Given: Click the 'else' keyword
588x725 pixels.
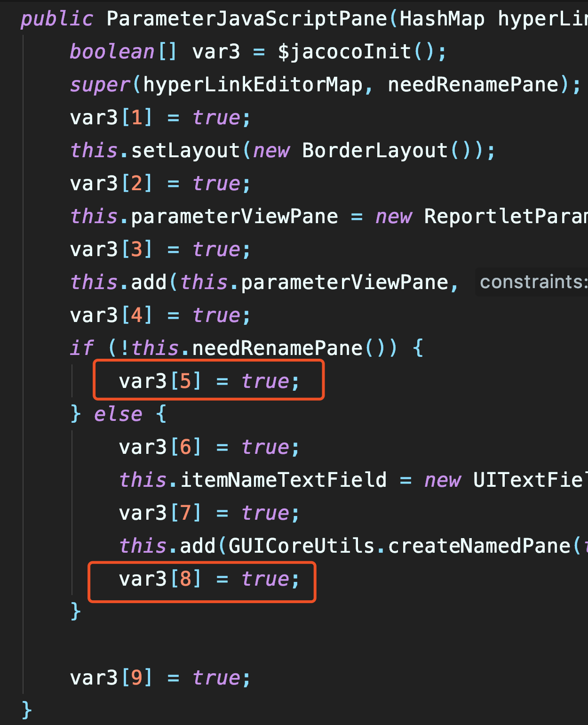Looking at the screenshot, I should [118, 414].
